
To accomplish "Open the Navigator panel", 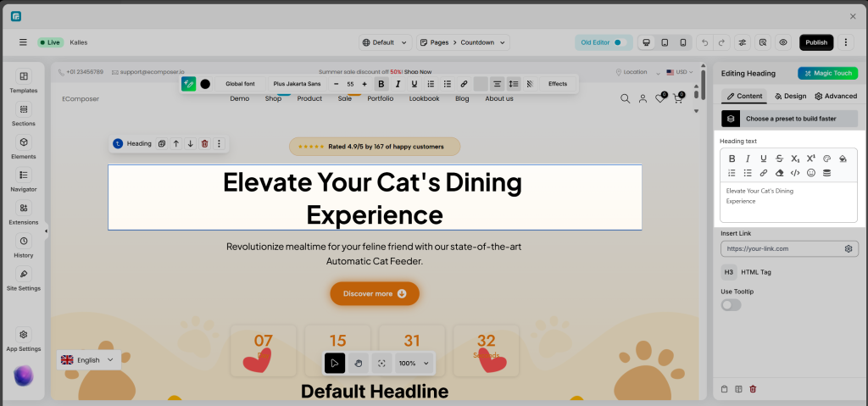I will point(23,180).
